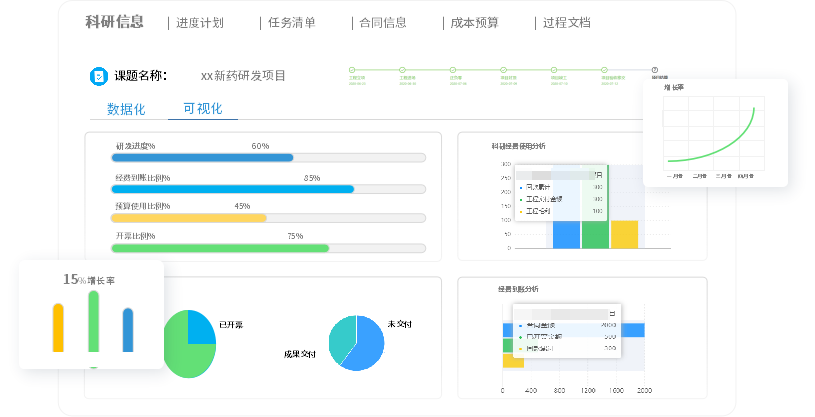Click the yellow bar in 科研经费使用分析 chart
This screenshot has height=417, width=815.
pos(624,234)
